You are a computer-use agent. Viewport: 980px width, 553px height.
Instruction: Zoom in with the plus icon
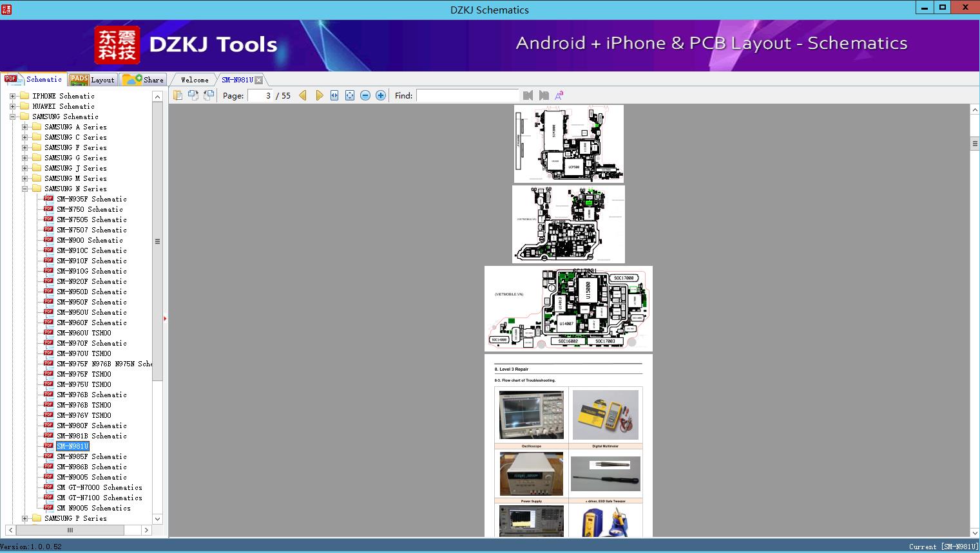click(x=381, y=95)
